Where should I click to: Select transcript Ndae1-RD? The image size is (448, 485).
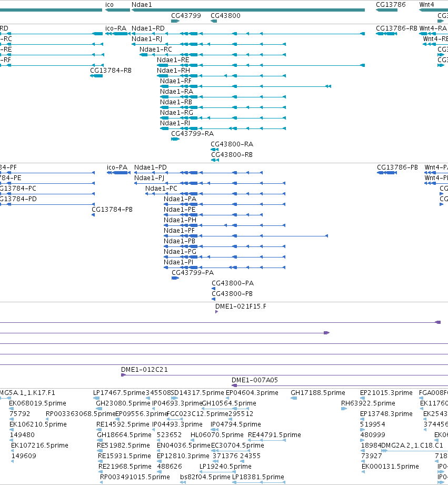tap(148, 28)
